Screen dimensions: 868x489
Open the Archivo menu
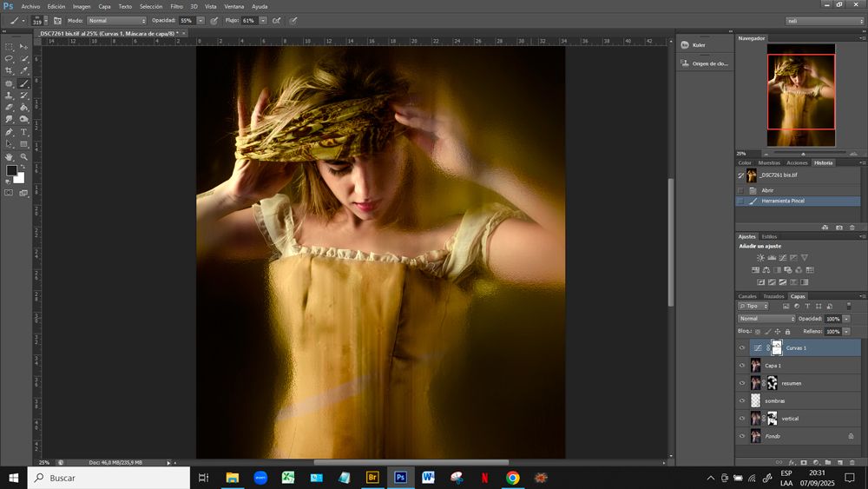click(30, 7)
